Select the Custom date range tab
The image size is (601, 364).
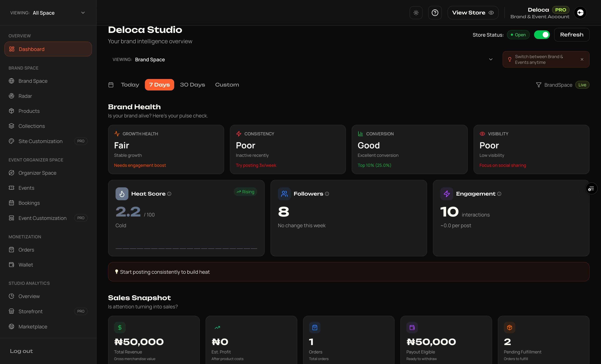[x=227, y=85]
